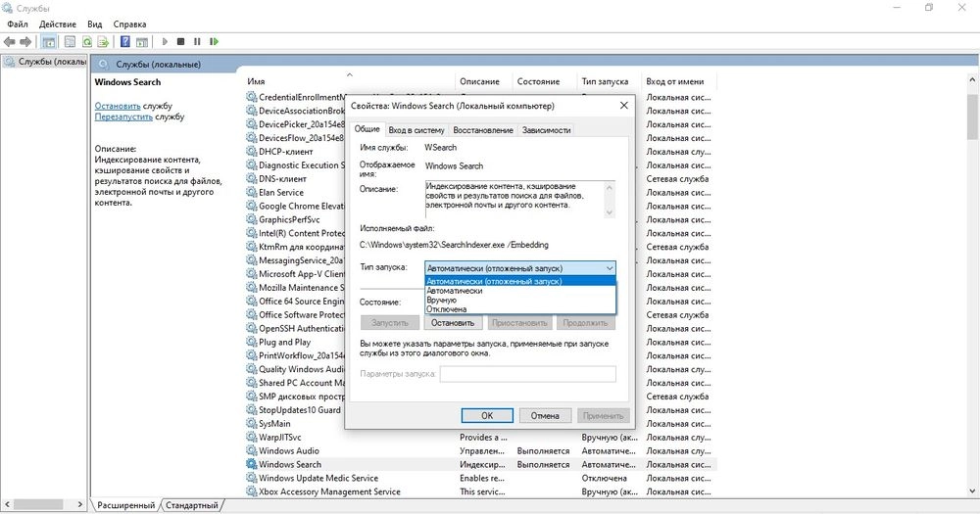Toggle the show/hide action pane icon

[142, 42]
